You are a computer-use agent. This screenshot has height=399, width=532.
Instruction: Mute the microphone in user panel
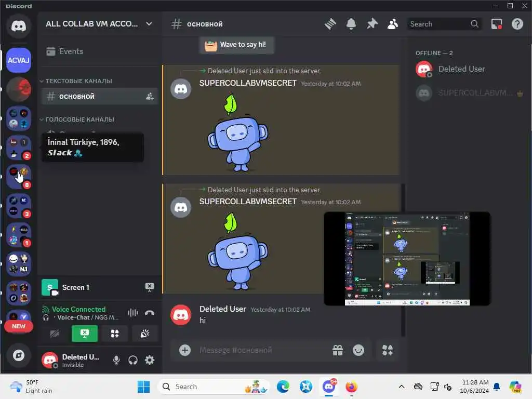coord(116,360)
